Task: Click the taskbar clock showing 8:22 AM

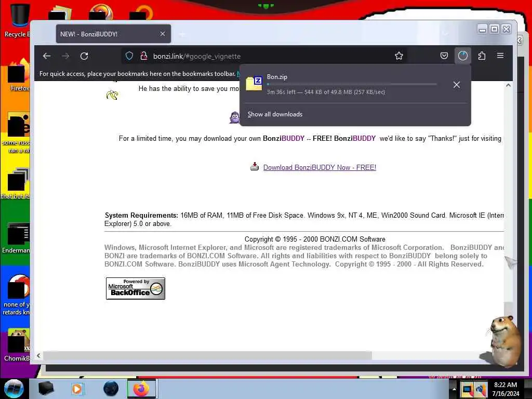Action: (x=506, y=389)
